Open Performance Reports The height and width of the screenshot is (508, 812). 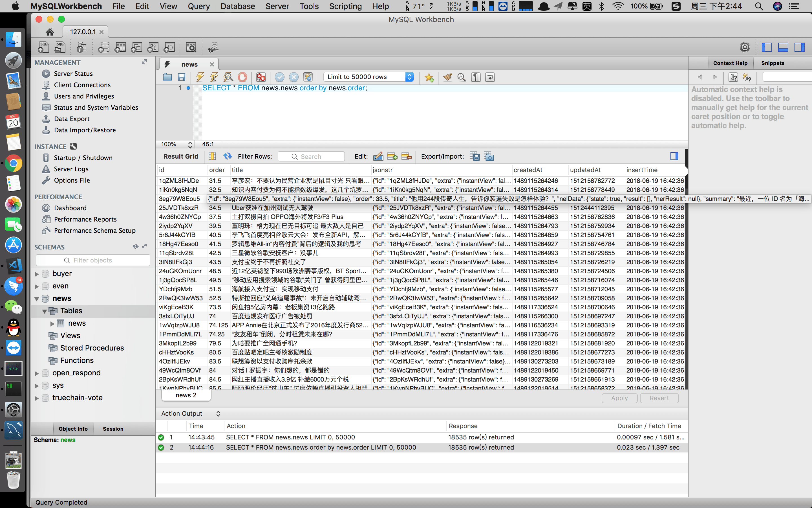coord(85,219)
